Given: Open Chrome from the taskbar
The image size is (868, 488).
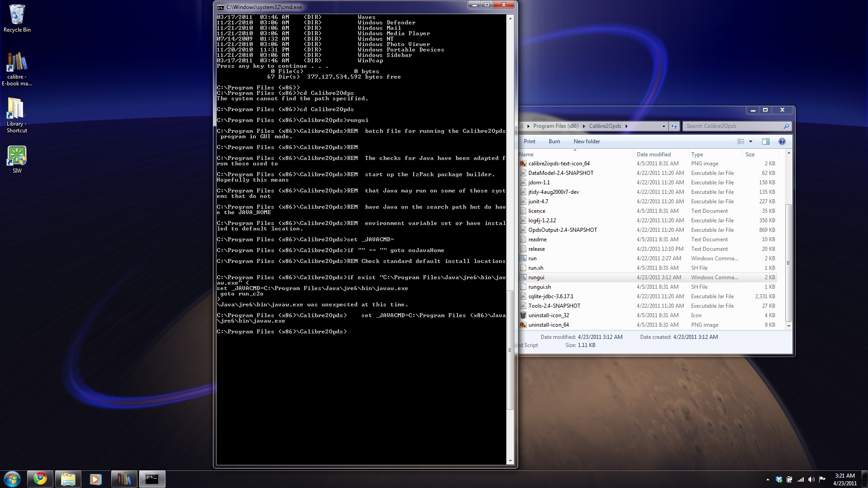Looking at the screenshot, I should pyautogui.click(x=40, y=479).
